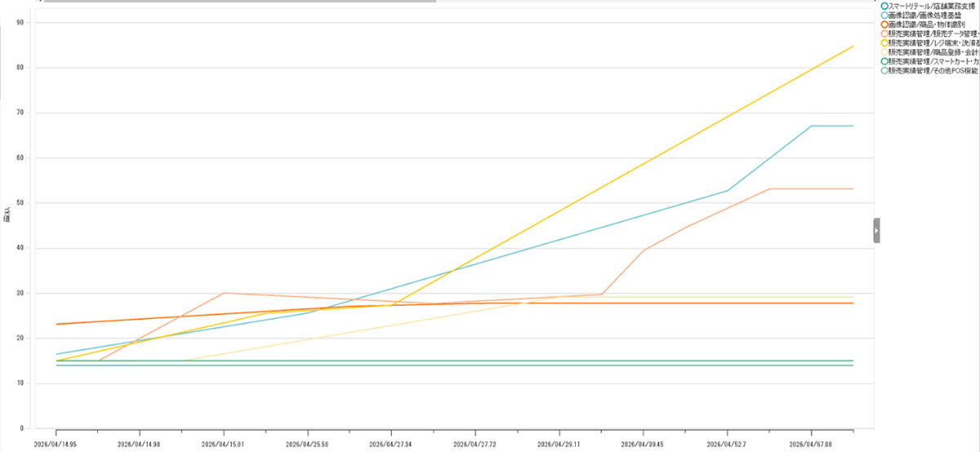Screen dimensions: 980x452
Task: Select the 2026/04/25.58 x-axis label
Action: click(307, 443)
